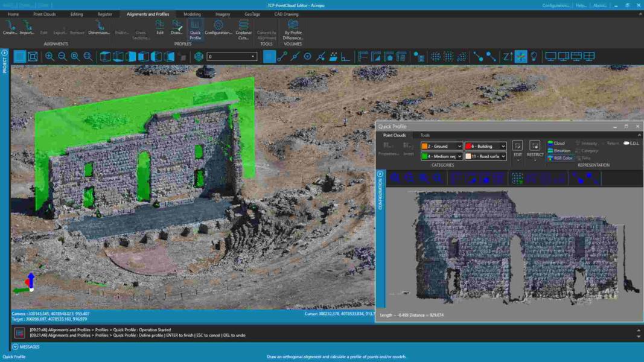Expand the MESSAGES panel chevron
Image resolution: width=644 pixels, height=362 pixels.
pyautogui.click(x=15, y=347)
